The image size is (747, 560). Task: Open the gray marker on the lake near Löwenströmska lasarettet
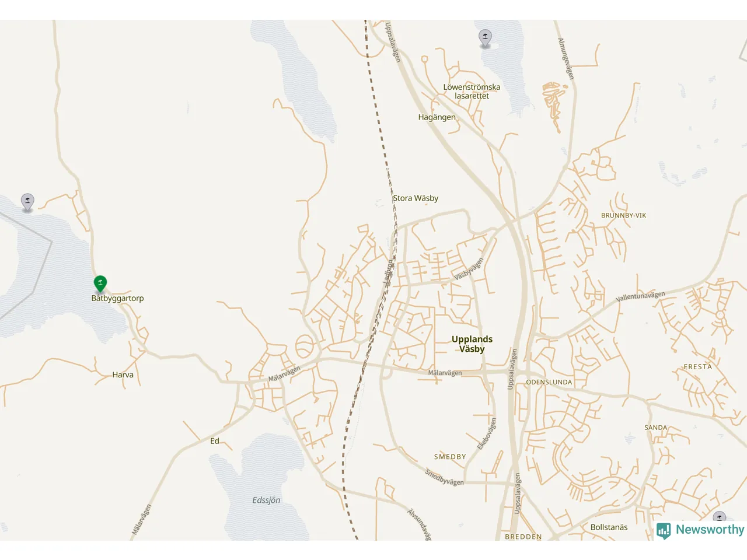tap(485, 38)
